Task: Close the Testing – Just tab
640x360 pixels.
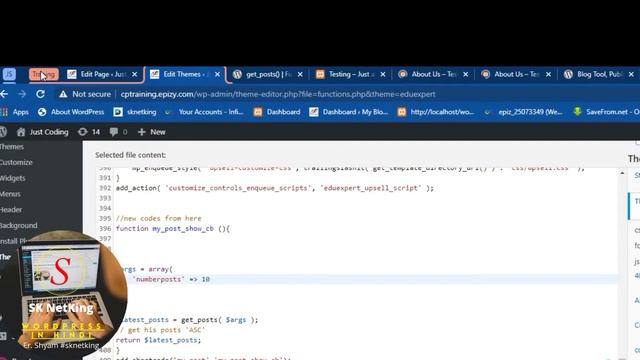Action: pyautogui.click(x=383, y=74)
